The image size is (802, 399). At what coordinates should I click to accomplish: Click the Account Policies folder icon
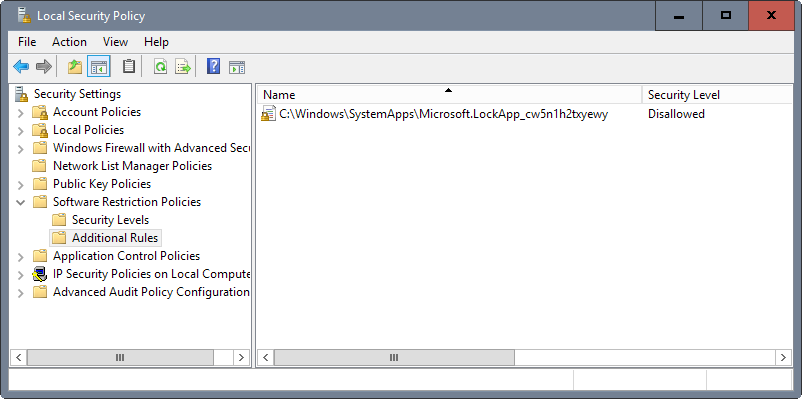pos(40,112)
